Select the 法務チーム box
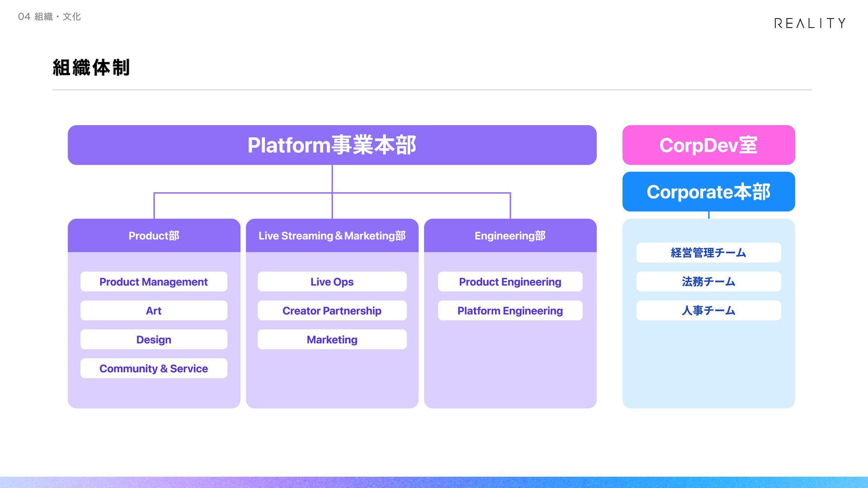The image size is (868, 488). tap(708, 282)
